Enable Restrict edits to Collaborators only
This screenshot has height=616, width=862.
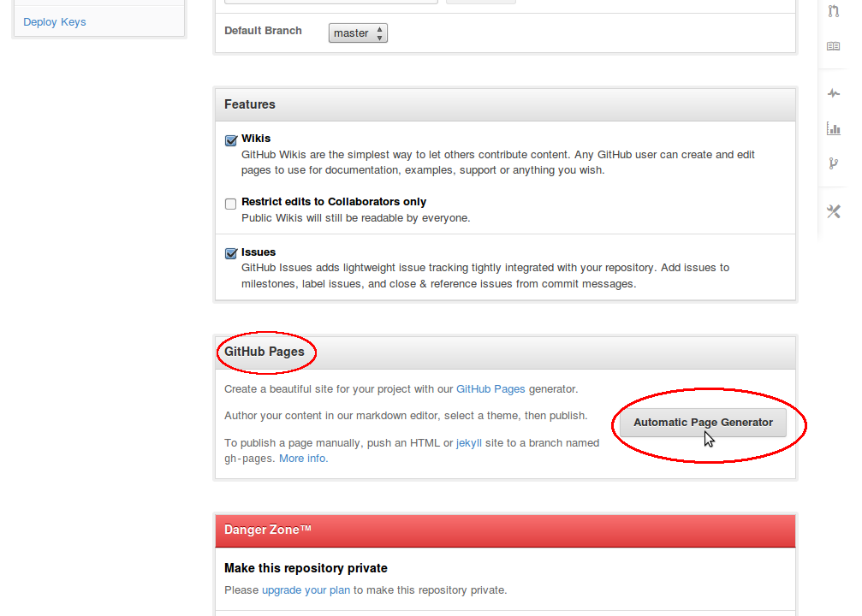click(231, 204)
